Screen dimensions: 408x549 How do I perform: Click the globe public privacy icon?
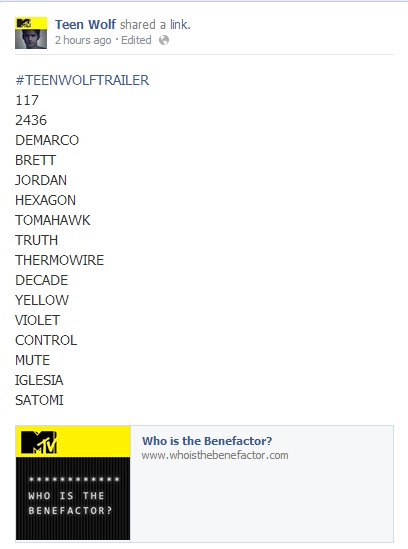pyautogui.click(x=164, y=40)
